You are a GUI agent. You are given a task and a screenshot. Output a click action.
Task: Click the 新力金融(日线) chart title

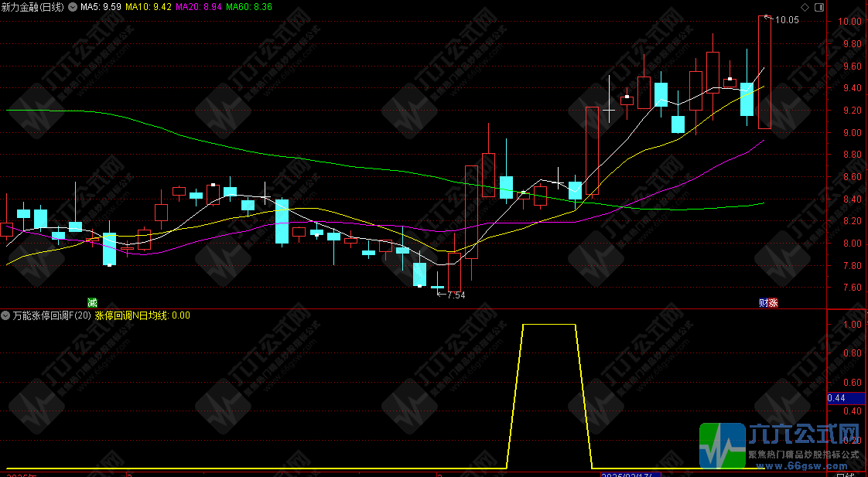pos(33,7)
